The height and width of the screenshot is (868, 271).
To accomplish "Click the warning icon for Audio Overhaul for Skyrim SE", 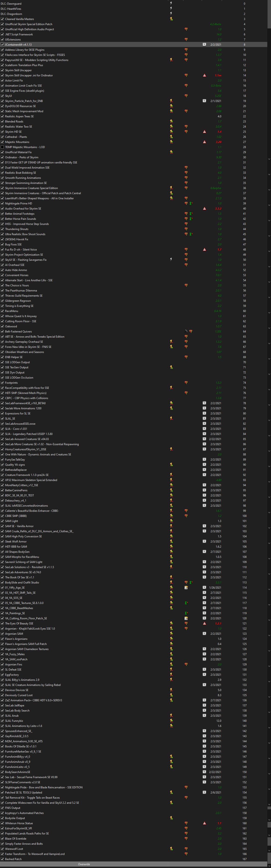I will tap(204, 209).
